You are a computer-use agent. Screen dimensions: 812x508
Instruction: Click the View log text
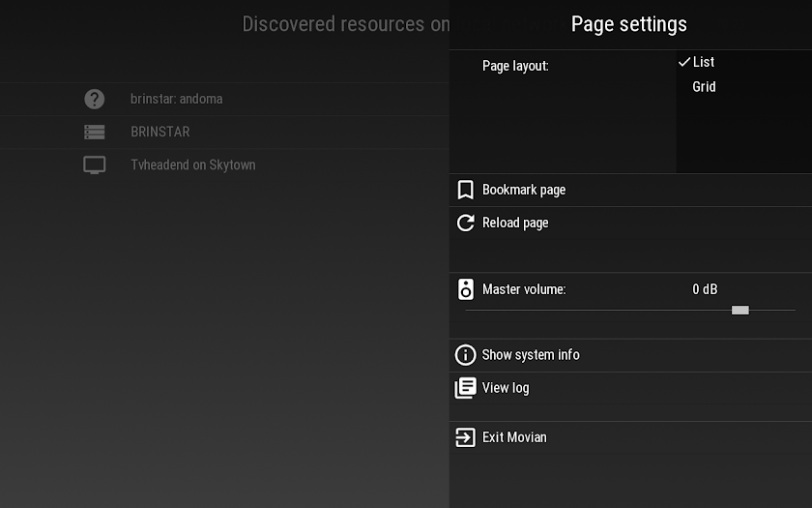(x=506, y=388)
